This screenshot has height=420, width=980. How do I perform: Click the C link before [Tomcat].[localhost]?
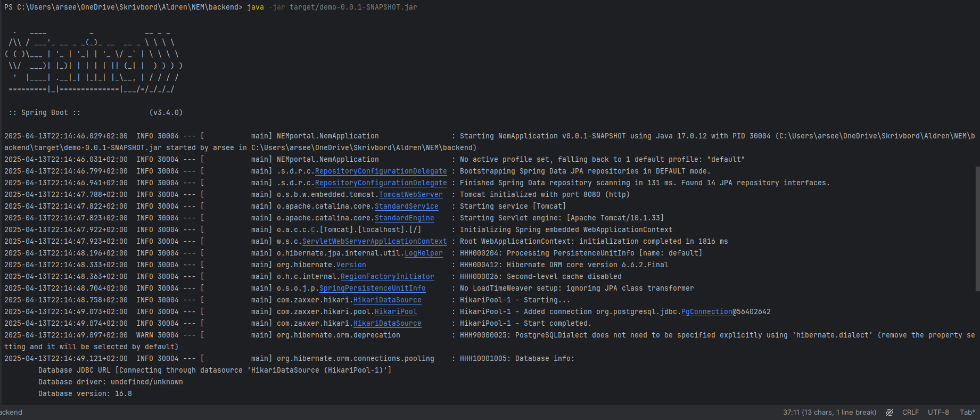[x=313, y=230]
